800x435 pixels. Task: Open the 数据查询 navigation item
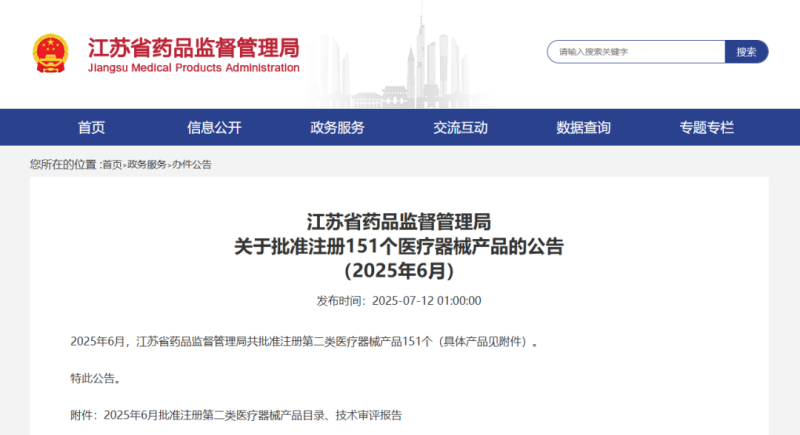[x=583, y=127]
